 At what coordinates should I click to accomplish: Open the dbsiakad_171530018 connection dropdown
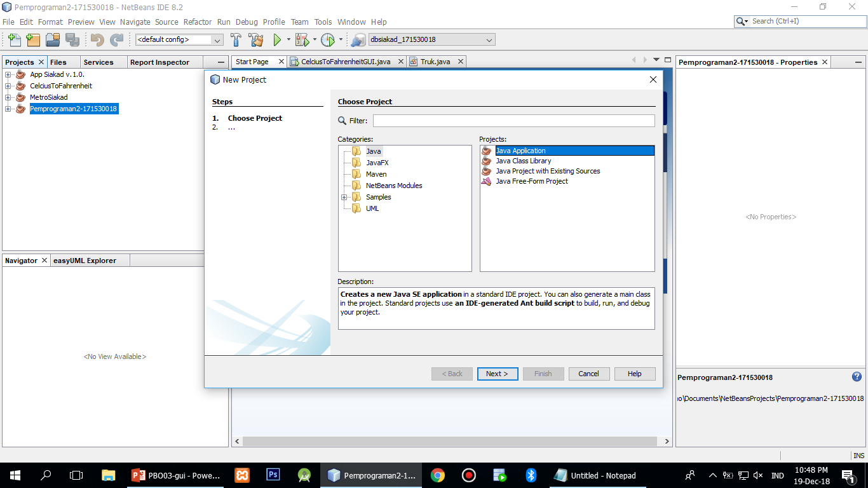tap(431, 39)
